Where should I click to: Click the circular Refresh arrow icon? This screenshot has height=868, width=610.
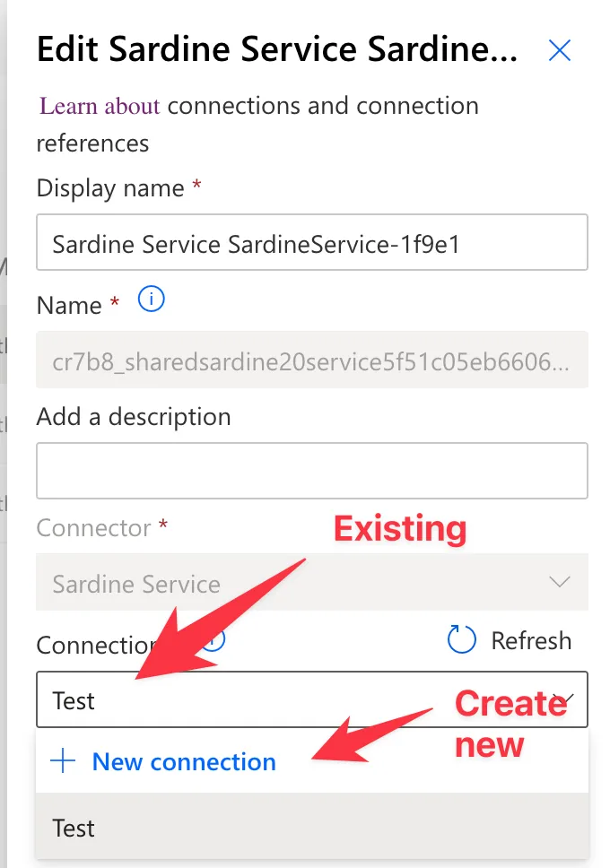click(461, 640)
